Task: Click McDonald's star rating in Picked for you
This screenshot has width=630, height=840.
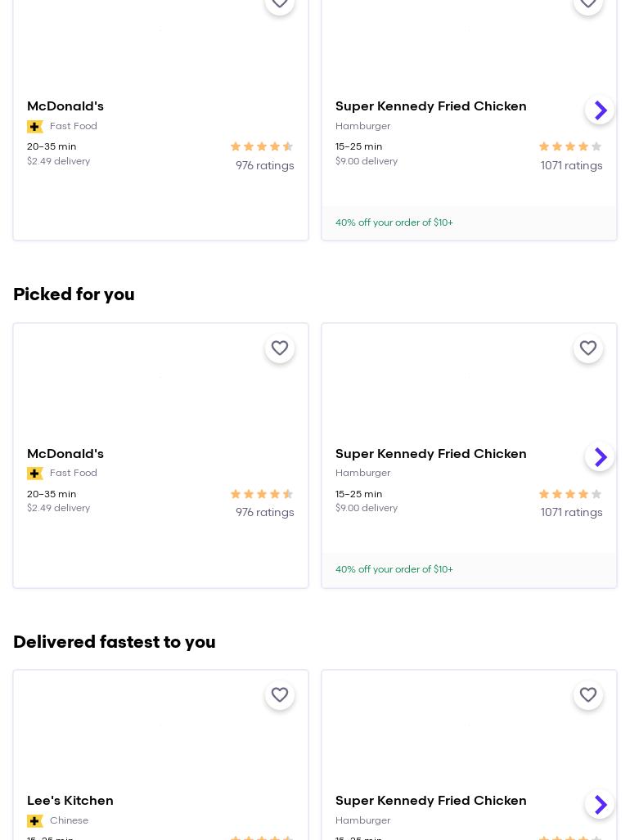Action: (262, 494)
